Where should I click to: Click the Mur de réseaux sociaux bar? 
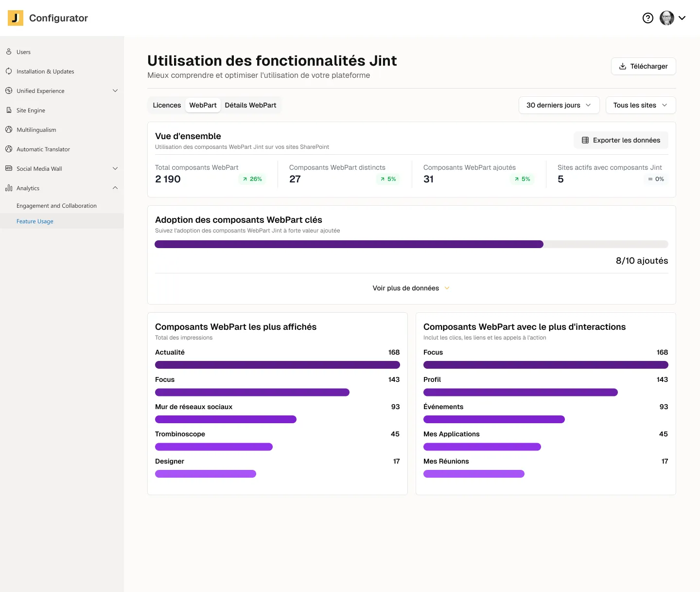(226, 419)
